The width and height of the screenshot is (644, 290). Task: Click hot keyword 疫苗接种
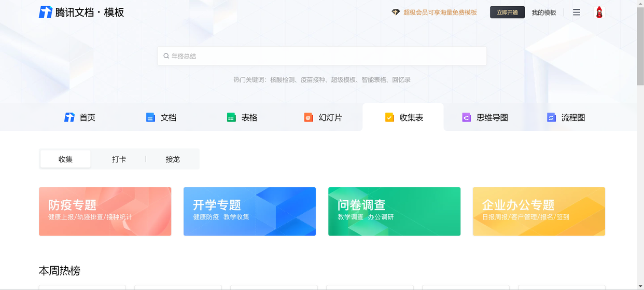(313, 80)
